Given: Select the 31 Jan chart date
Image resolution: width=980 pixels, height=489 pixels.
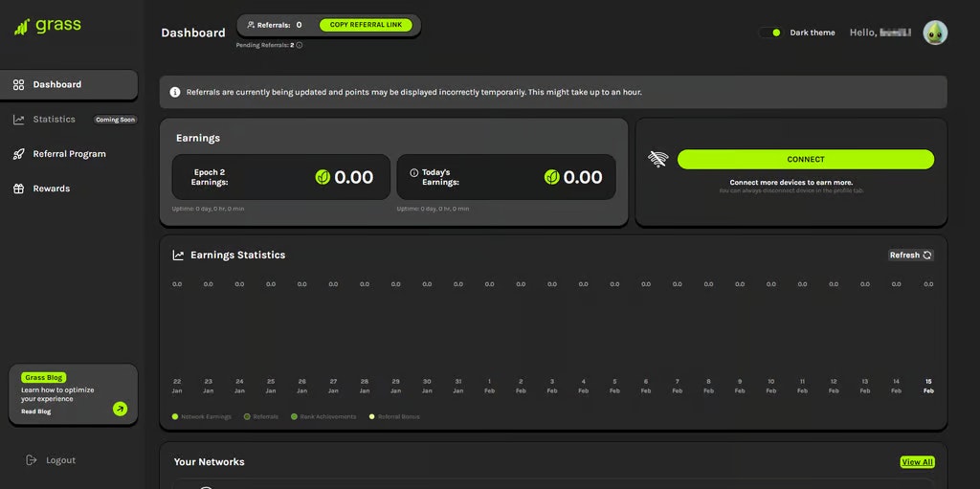Looking at the screenshot, I should pos(458,386).
